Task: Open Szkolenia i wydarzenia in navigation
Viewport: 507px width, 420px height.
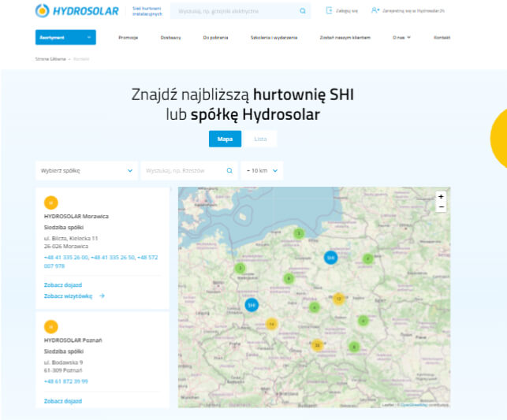Action: (274, 38)
